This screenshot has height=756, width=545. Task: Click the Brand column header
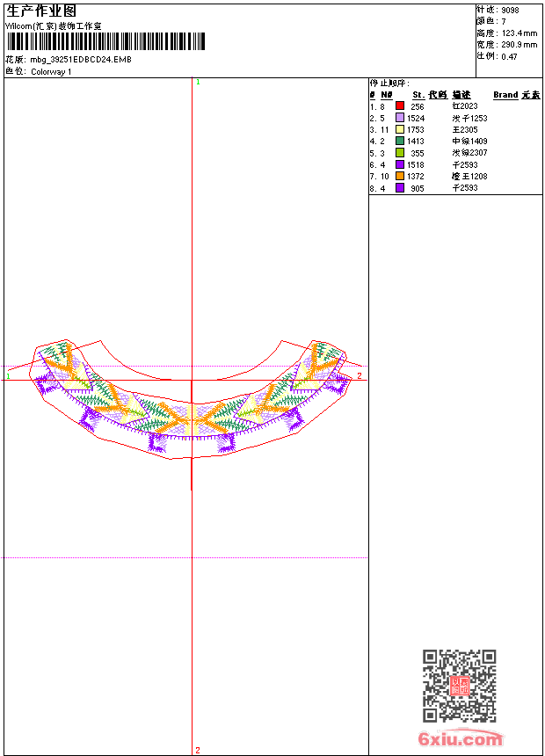point(505,95)
